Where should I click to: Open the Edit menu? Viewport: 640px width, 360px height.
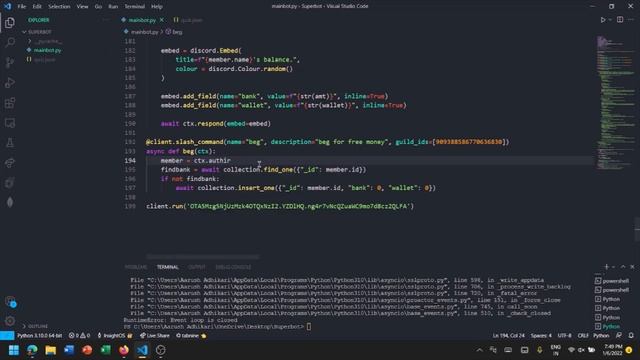(x=37, y=7)
